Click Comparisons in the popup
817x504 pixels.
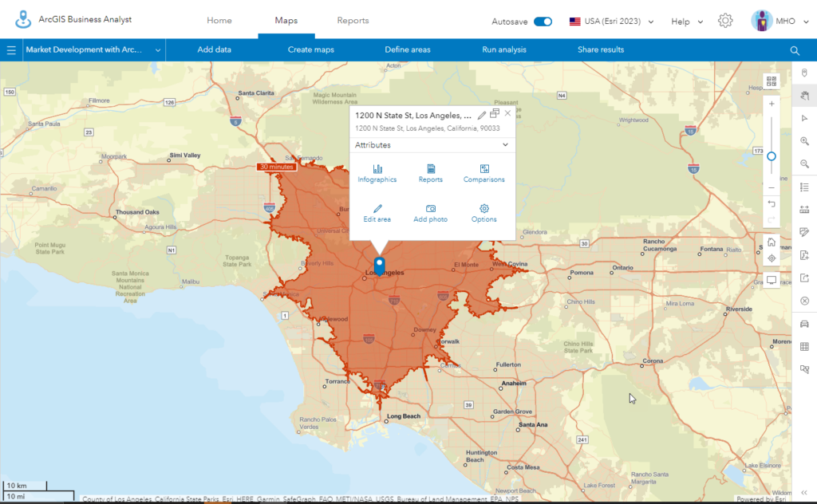click(484, 173)
